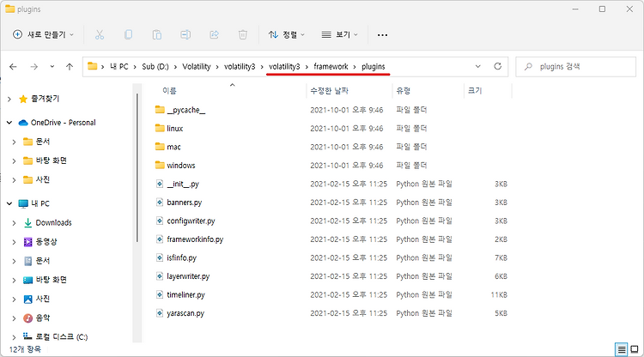Screen dimensions: 644x357
Task: Click the Delete trash icon
Action: (243, 35)
